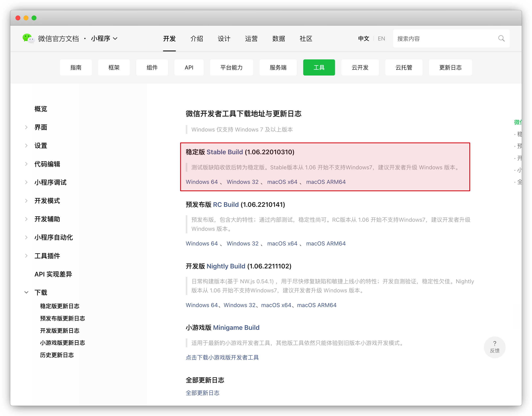
Task: Open 稳定版更新日志 sidebar item
Action: point(60,306)
